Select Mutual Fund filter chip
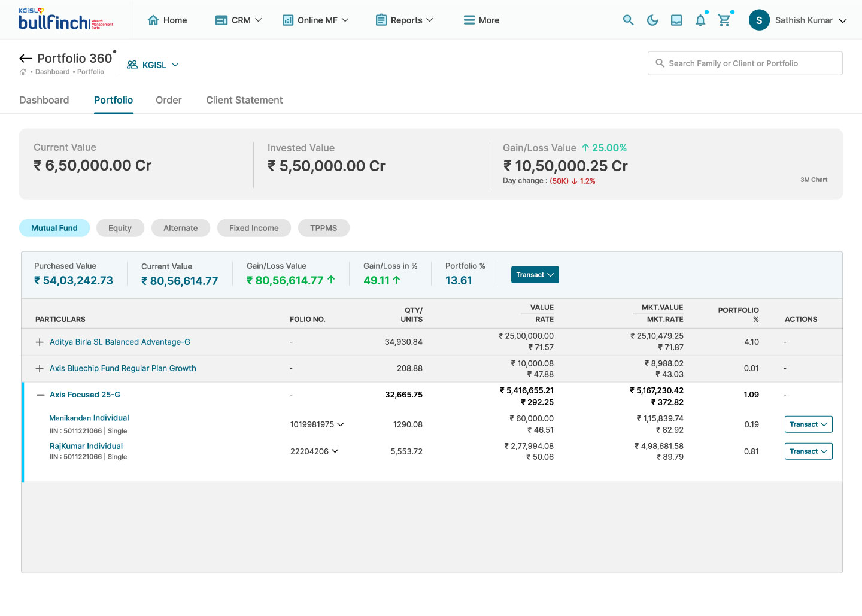 (x=54, y=228)
